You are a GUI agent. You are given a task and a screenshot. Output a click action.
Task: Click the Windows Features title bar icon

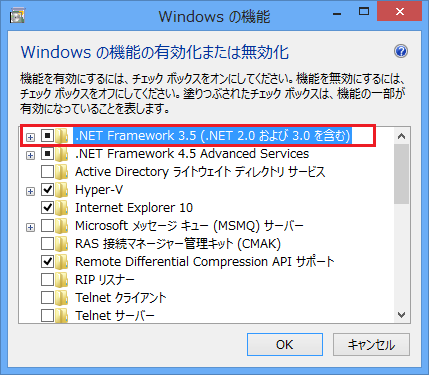click(x=17, y=16)
